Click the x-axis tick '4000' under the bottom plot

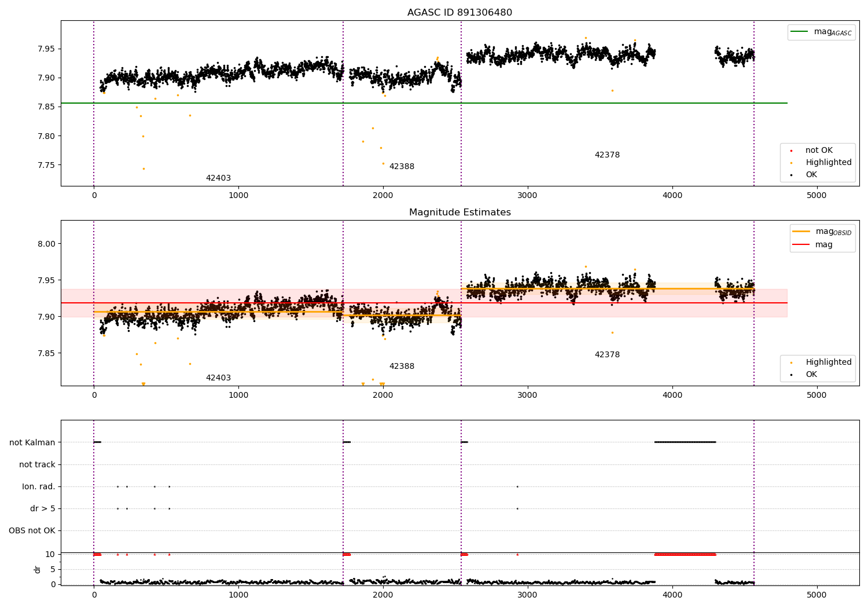pos(672,595)
